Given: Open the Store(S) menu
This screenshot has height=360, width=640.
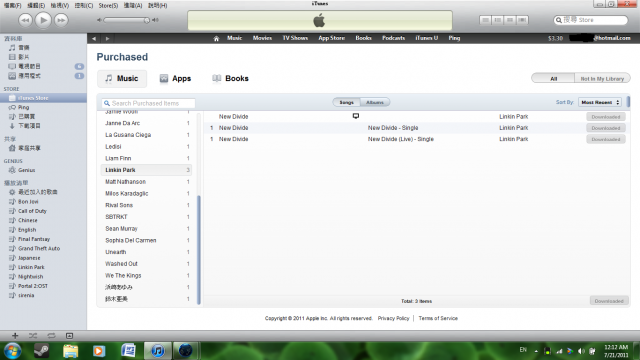Looking at the screenshot, I should pyautogui.click(x=108, y=5).
